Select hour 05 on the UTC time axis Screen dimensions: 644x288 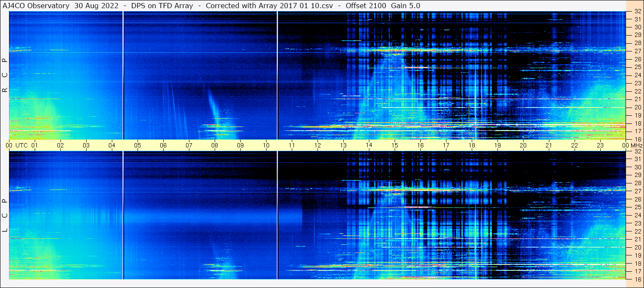[x=138, y=145]
